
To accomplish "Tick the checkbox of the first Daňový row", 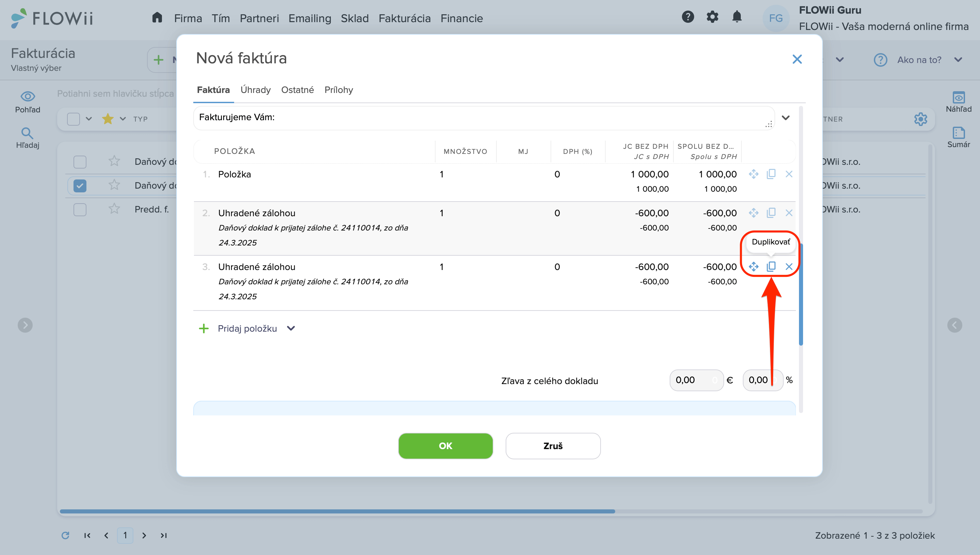I will point(80,162).
